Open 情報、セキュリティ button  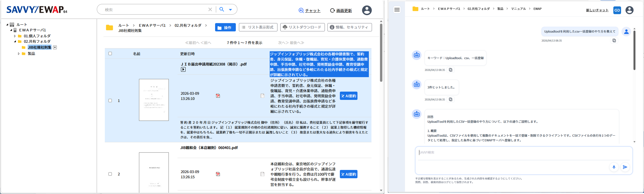pos(350,27)
